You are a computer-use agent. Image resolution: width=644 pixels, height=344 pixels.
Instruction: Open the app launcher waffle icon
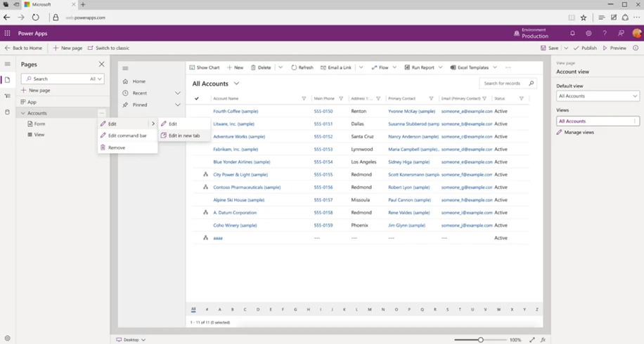(x=8, y=33)
